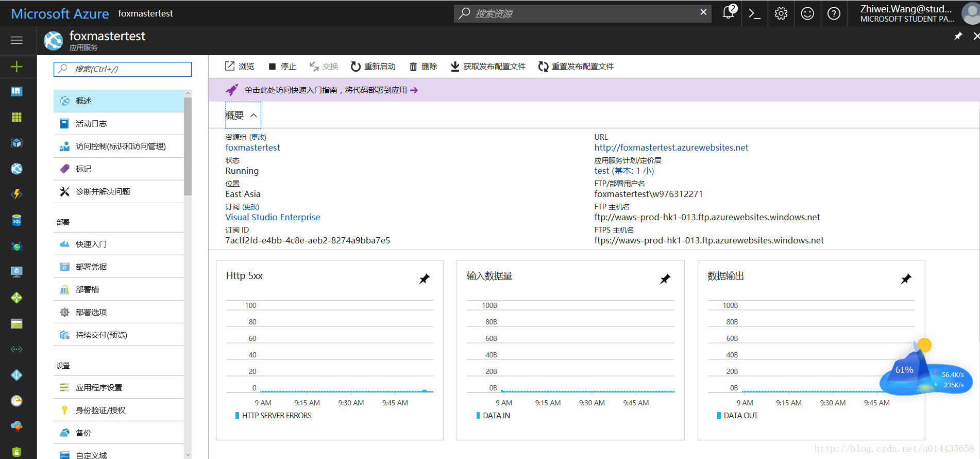This screenshot has width=980, height=459.
Task: Select 部署选项 menu item
Action: tap(119, 312)
